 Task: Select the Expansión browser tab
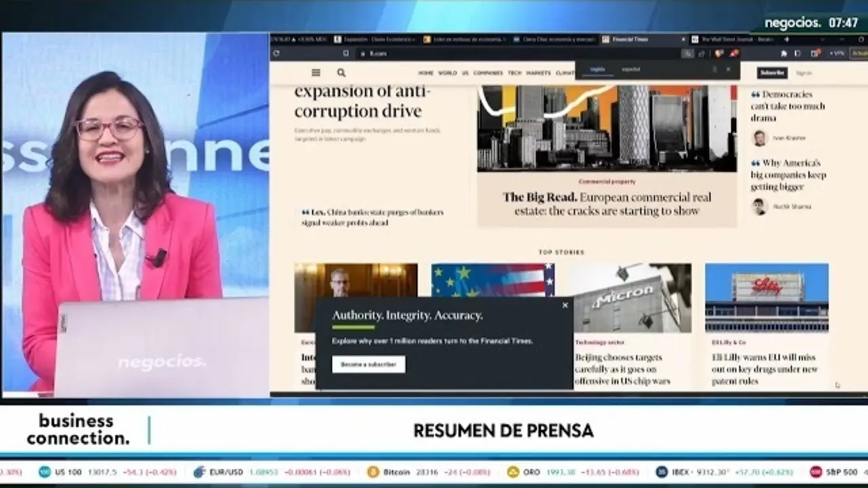tap(373, 39)
